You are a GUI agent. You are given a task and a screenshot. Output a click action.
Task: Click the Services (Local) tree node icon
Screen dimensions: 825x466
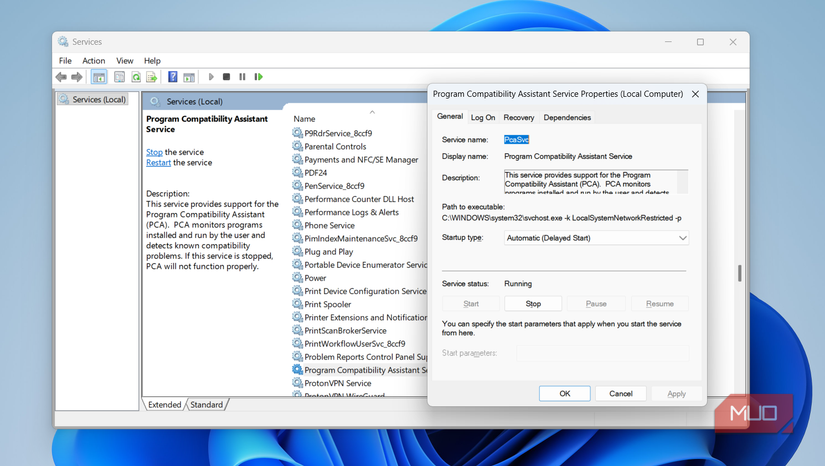(64, 99)
